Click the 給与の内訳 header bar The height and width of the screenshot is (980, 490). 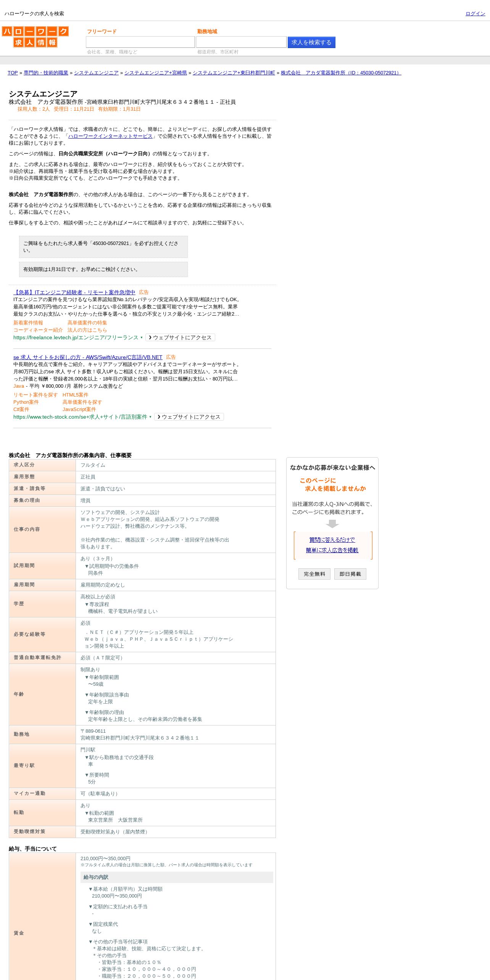click(x=177, y=877)
